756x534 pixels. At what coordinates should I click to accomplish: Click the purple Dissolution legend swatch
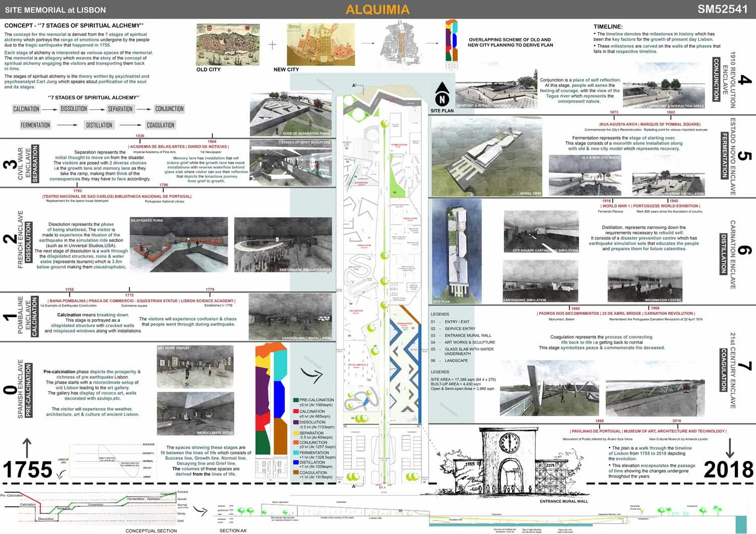[296, 423]
